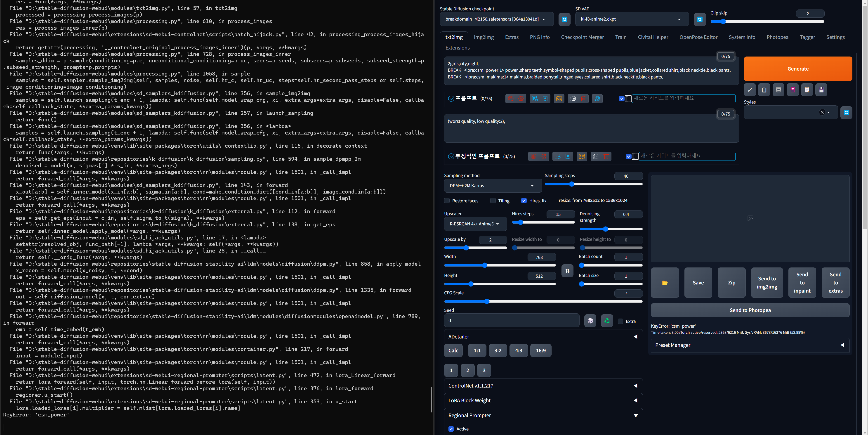
Task: Disable the Hires. fix checkbox
Action: pos(524,201)
